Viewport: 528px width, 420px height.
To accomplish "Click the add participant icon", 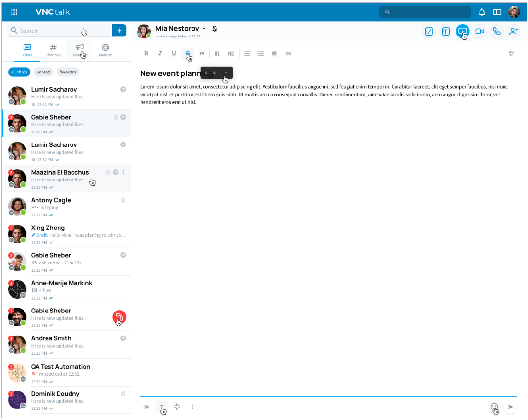I will (x=513, y=31).
